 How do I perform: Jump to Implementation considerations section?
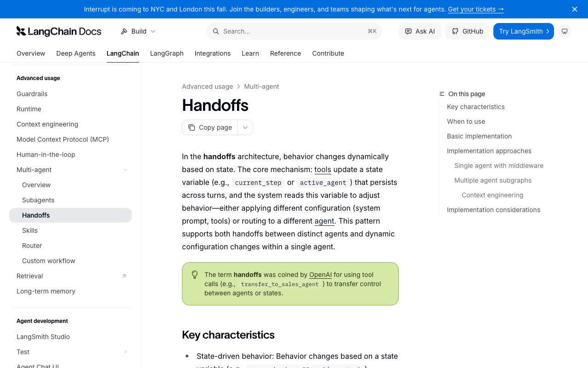point(493,210)
